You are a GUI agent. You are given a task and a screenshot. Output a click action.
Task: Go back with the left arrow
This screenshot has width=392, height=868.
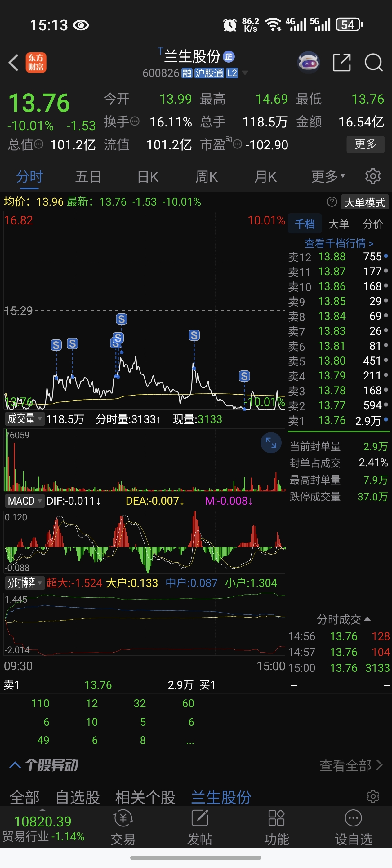(13, 63)
